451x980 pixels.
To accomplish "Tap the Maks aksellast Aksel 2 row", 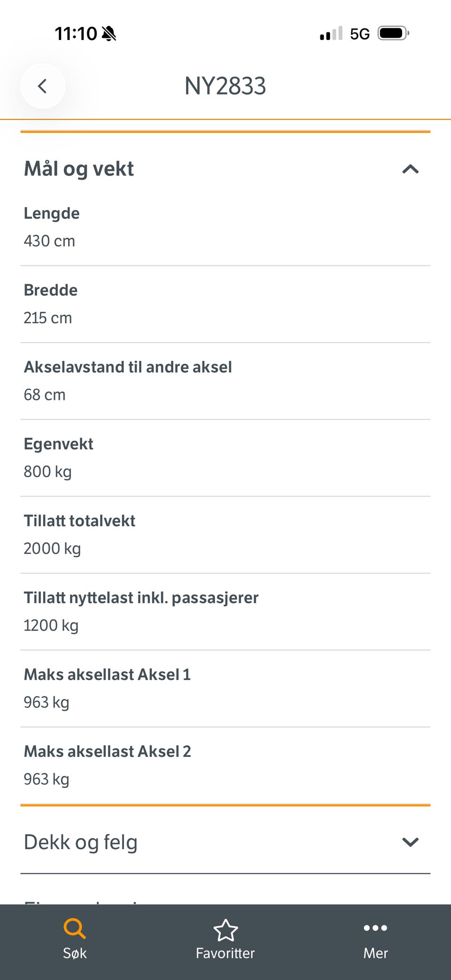I will [x=225, y=766].
